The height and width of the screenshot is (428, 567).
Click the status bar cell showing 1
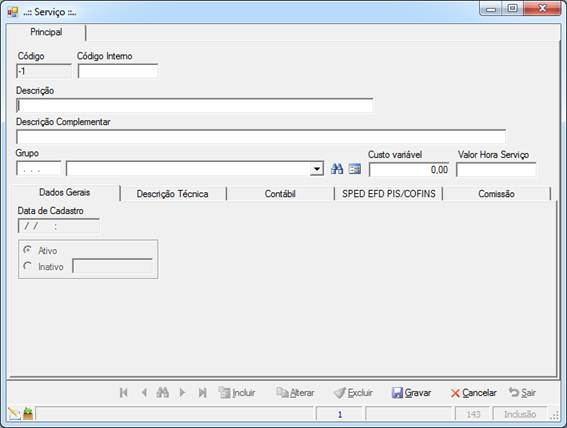(x=339, y=414)
